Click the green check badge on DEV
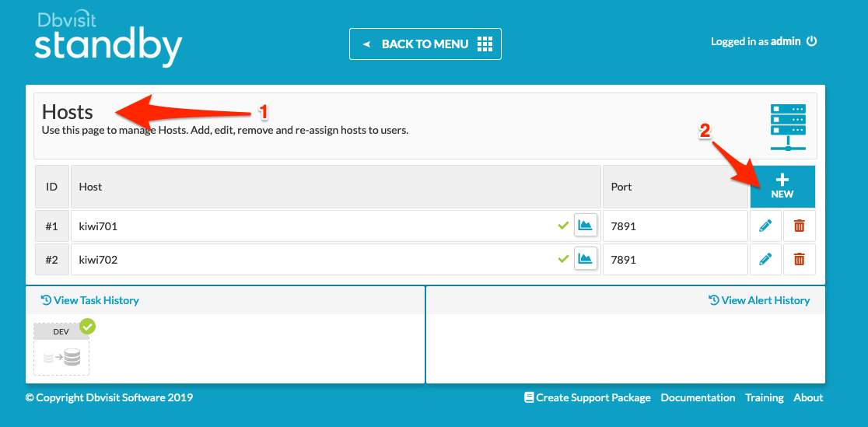 [87, 326]
